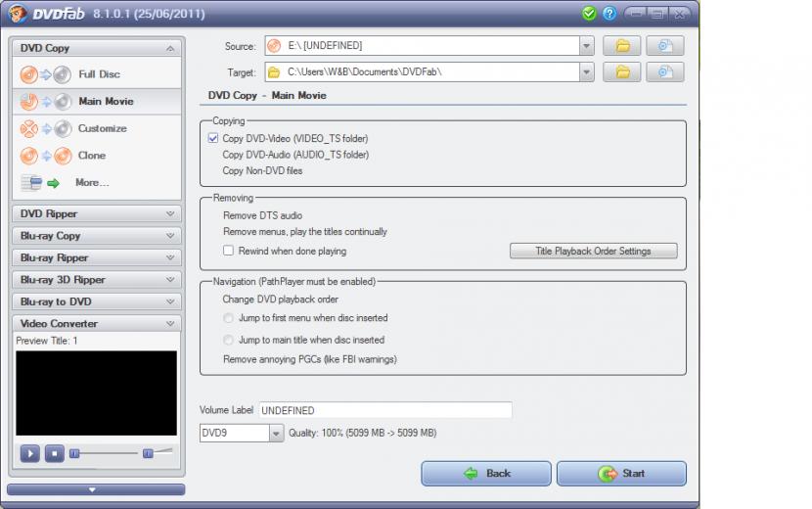812x509 pixels.
Task: Expand the Blu-ray Copy section
Action: pos(97,235)
